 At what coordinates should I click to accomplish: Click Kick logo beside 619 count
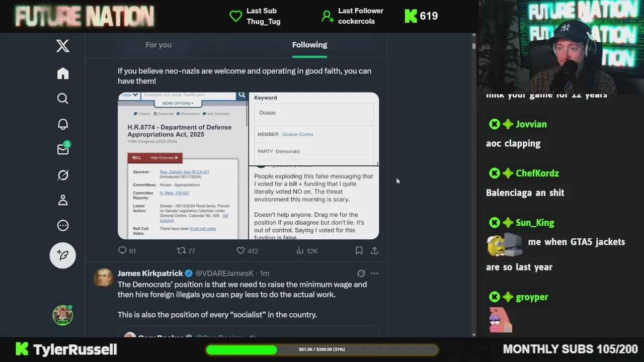411,16
